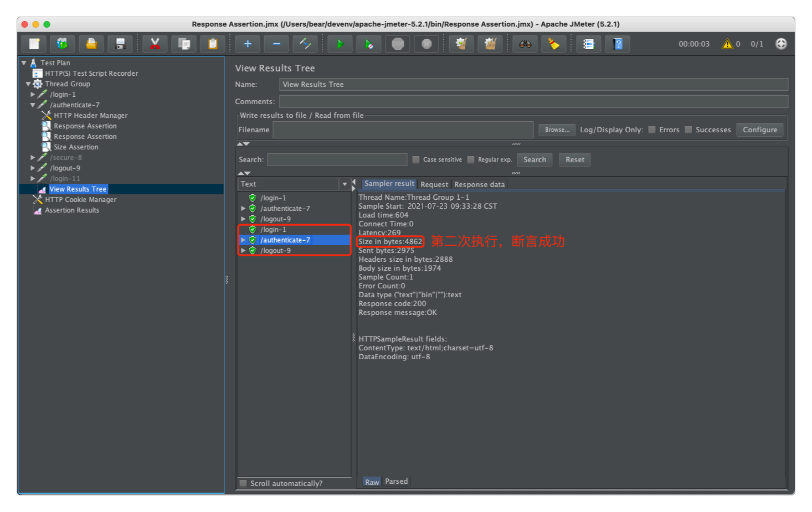Viewport: 812px width, 512px height.
Task: Open the Text renderer dropdown
Action: pyautogui.click(x=345, y=184)
